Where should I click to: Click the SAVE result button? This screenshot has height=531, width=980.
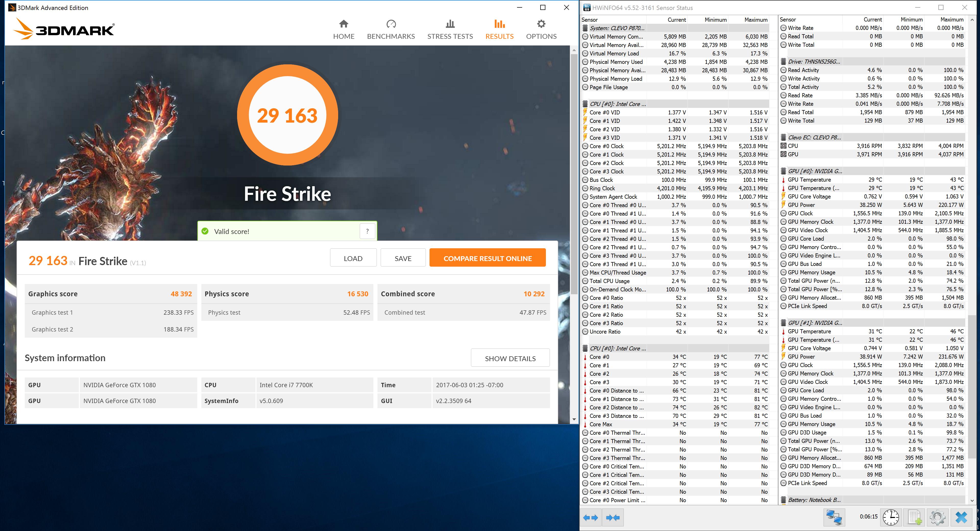coord(403,258)
